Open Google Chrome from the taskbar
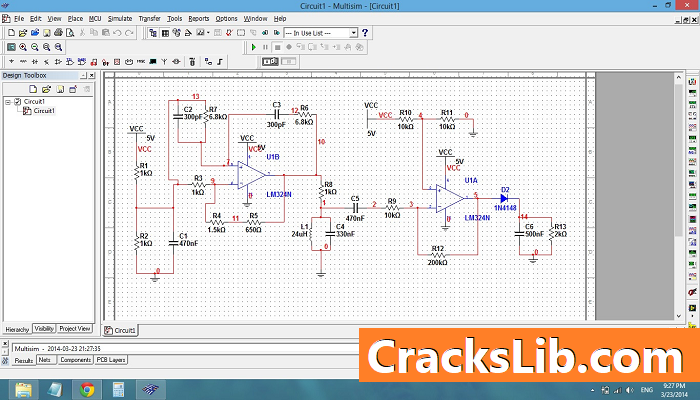 tap(87, 390)
